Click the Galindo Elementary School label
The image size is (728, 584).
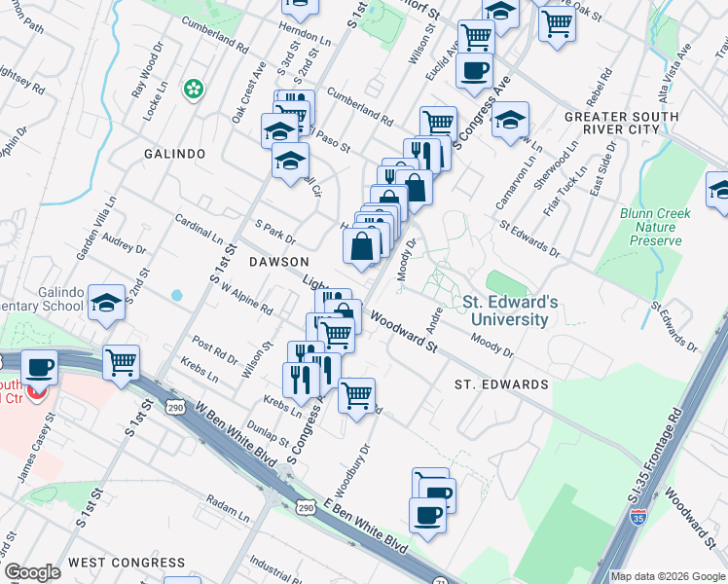tap(42, 299)
